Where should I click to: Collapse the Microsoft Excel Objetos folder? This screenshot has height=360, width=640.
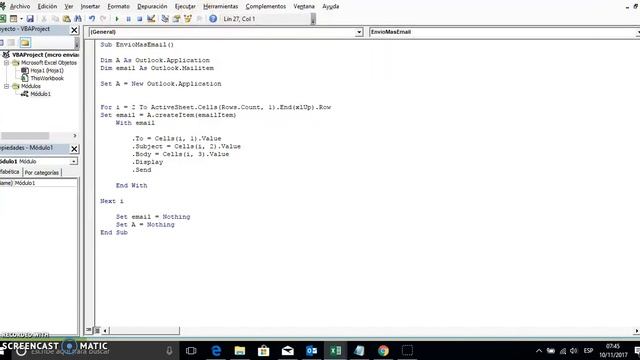7,63
